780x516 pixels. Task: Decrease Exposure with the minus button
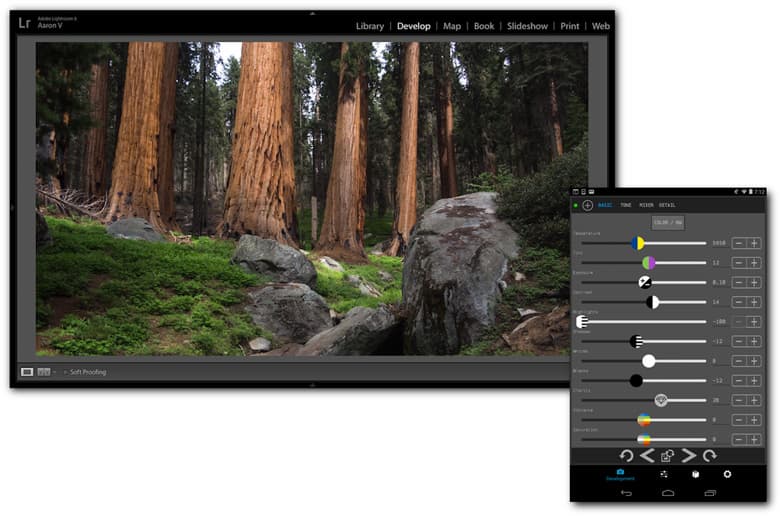coord(739,282)
